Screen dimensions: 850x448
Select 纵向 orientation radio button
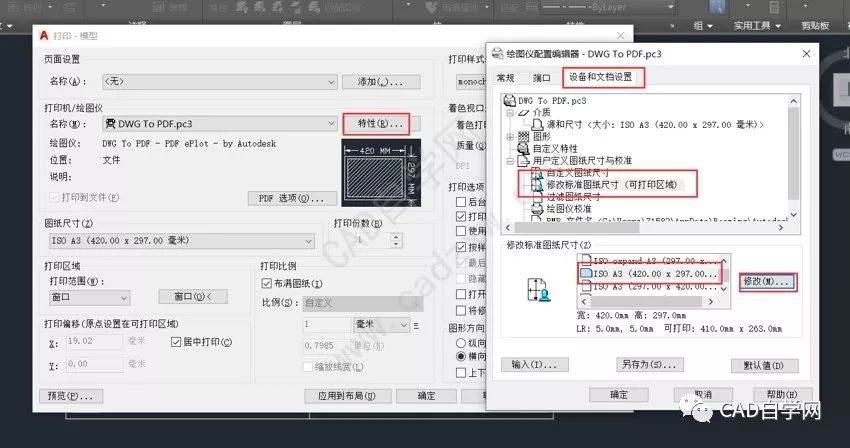pyautogui.click(x=461, y=343)
